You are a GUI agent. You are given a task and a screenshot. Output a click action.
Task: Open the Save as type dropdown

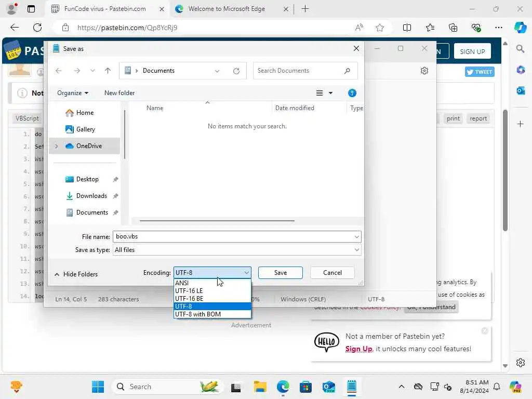(356, 250)
